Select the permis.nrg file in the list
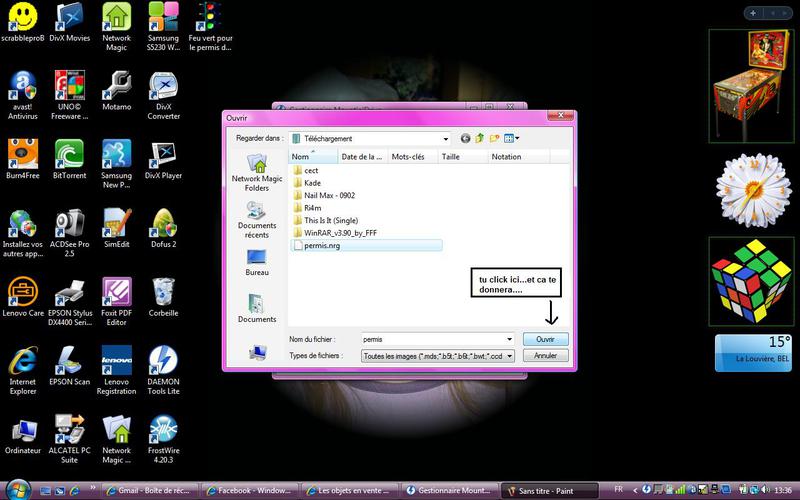The height and width of the screenshot is (500, 800). pyautogui.click(x=321, y=245)
